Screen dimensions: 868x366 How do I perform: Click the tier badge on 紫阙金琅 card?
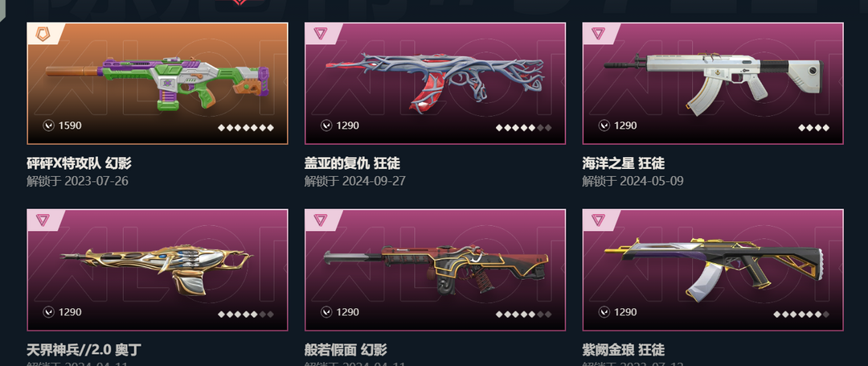599,220
